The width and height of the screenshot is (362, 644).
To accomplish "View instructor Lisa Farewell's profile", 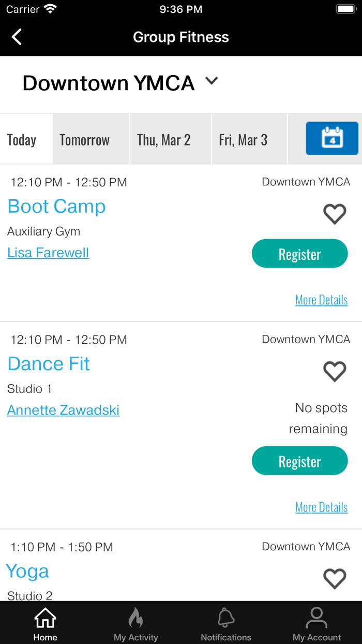I will tap(48, 253).
